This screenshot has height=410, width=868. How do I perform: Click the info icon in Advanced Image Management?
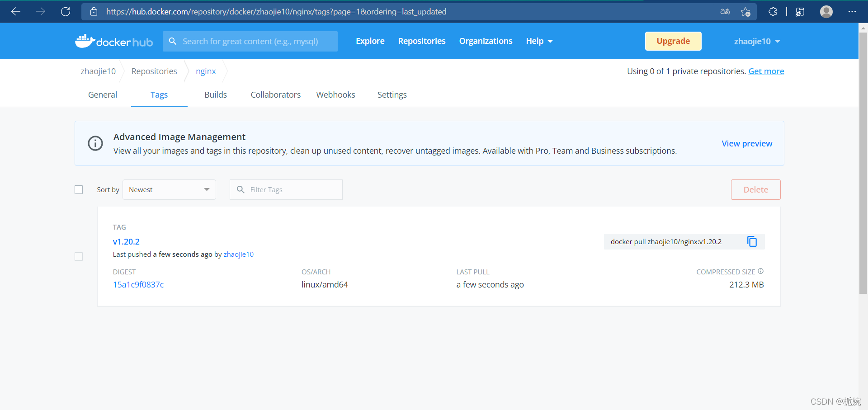click(x=95, y=143)
